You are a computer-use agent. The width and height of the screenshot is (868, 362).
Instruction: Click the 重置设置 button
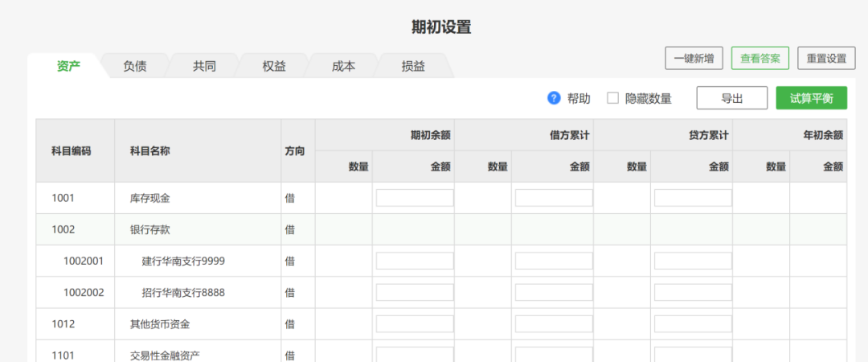pos(826,58)
